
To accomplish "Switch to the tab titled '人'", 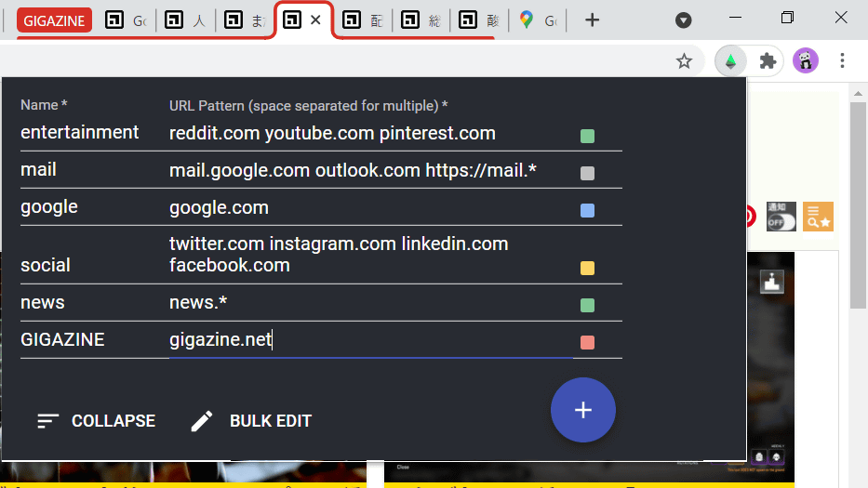I will (x=187, y=21).
